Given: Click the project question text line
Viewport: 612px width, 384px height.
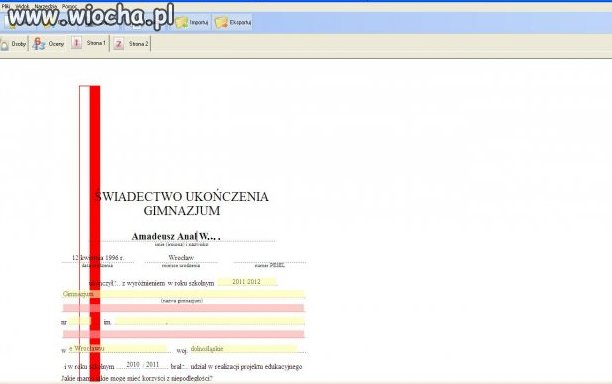Looking at the screenshot, I should [x=137, y=378].
